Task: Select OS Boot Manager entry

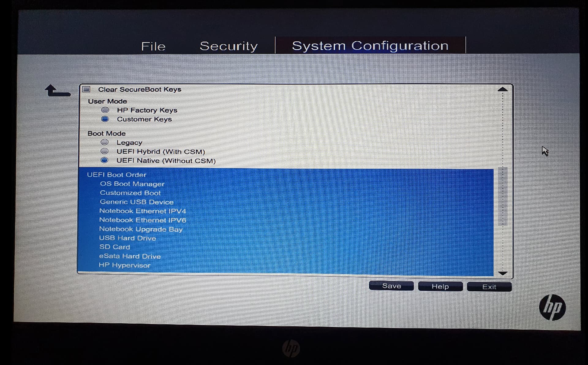Action: pos(132,184)
